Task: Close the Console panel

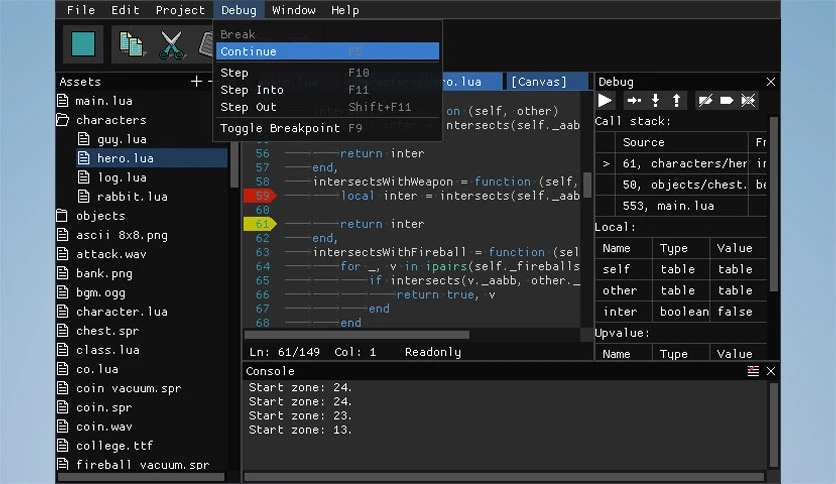Action: [771, 371]
